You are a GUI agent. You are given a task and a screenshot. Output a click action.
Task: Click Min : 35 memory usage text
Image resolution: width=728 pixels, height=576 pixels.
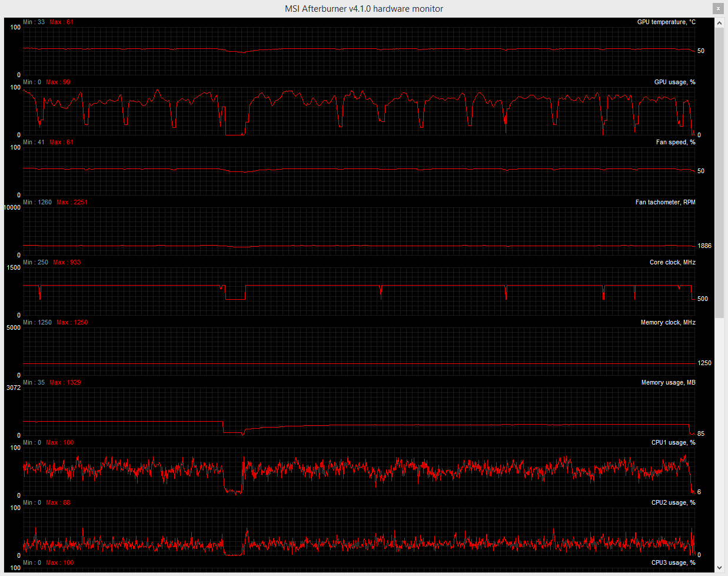34,382
